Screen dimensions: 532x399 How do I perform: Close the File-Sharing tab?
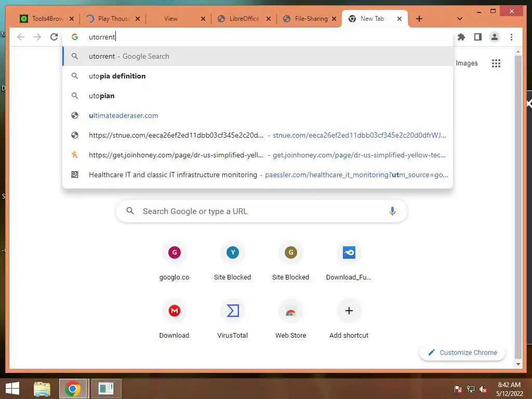(x=334, y=19)
